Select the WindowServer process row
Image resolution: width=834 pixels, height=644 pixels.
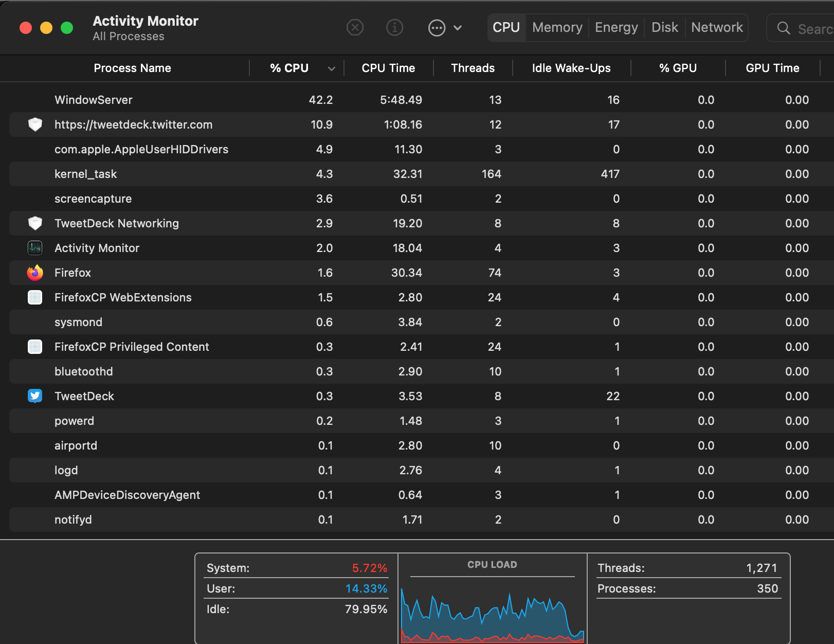93,100
